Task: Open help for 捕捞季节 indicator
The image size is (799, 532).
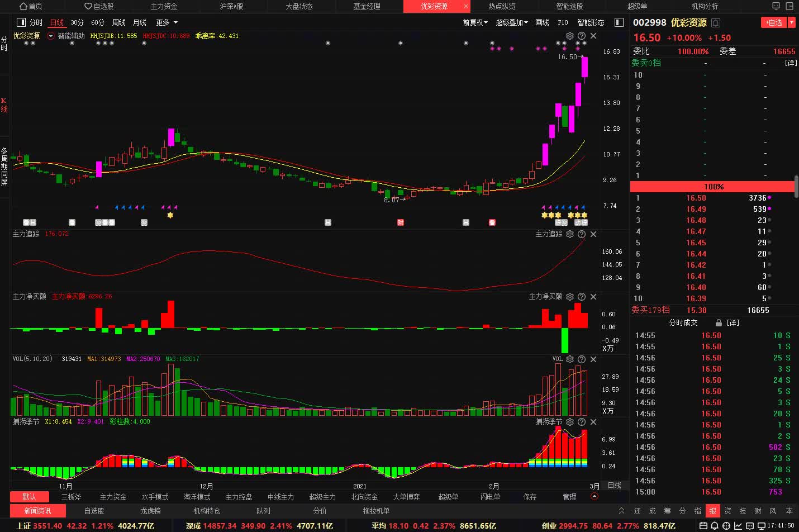Action: [x=581, y=422]
